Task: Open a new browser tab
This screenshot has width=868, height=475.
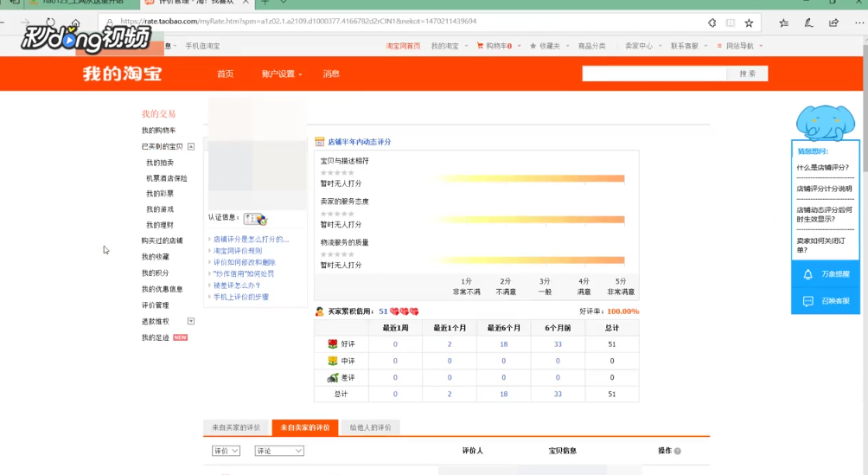Action: (265, 3)
